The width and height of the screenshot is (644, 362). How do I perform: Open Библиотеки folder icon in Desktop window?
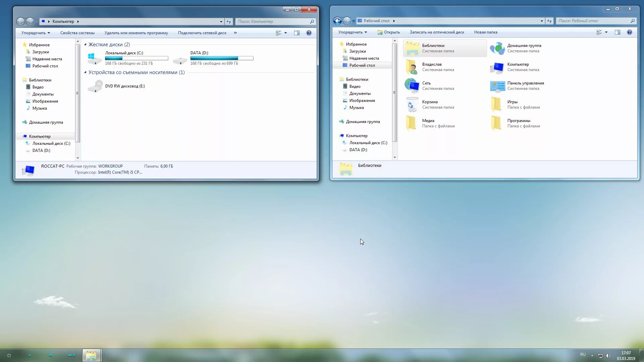412,48
